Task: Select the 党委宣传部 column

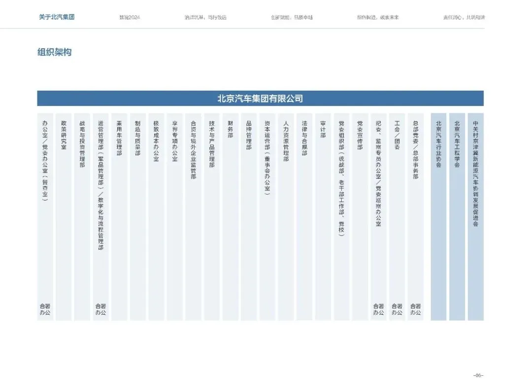Action: (360, 217)
